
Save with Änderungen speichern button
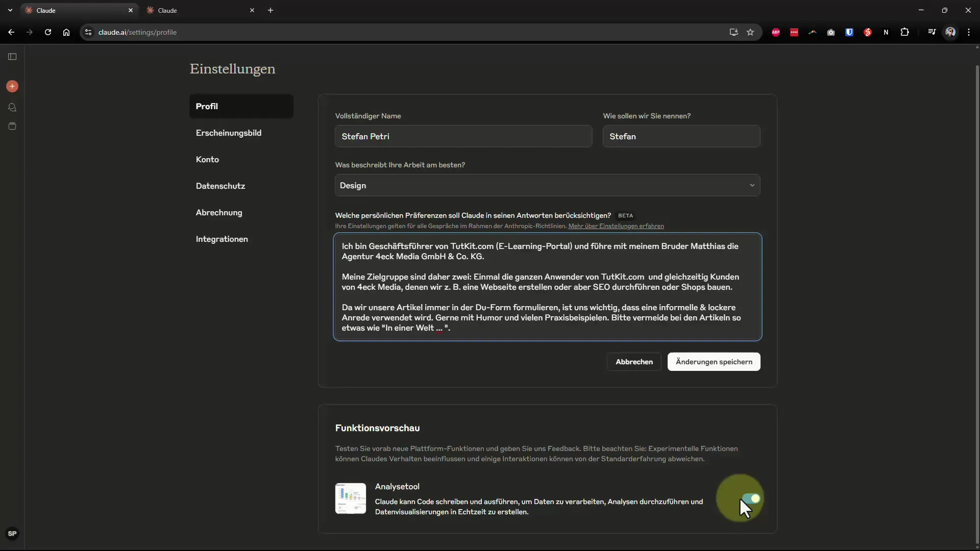coord(714,362)
